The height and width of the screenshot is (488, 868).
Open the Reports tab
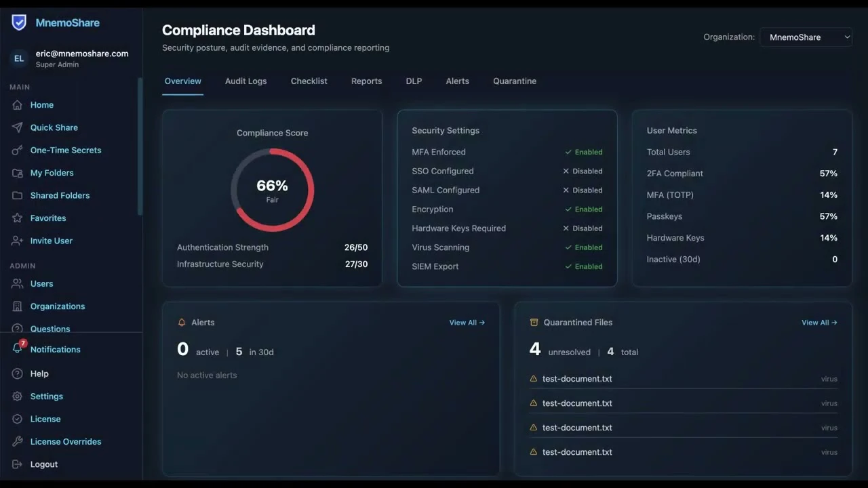367,81
